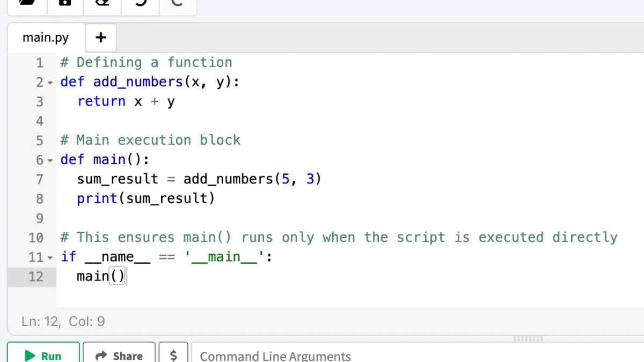Share the code with the Share button
The image size is (644, 362).
(x=119, y=355)
